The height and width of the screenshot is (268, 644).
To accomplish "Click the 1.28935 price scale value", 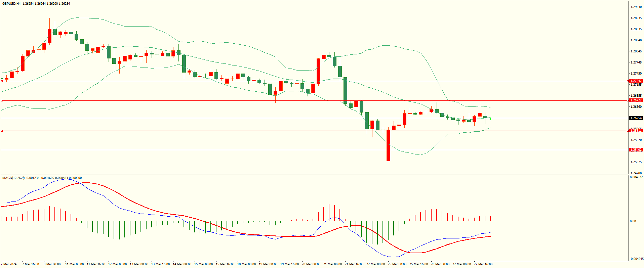I will coord(636,18).
